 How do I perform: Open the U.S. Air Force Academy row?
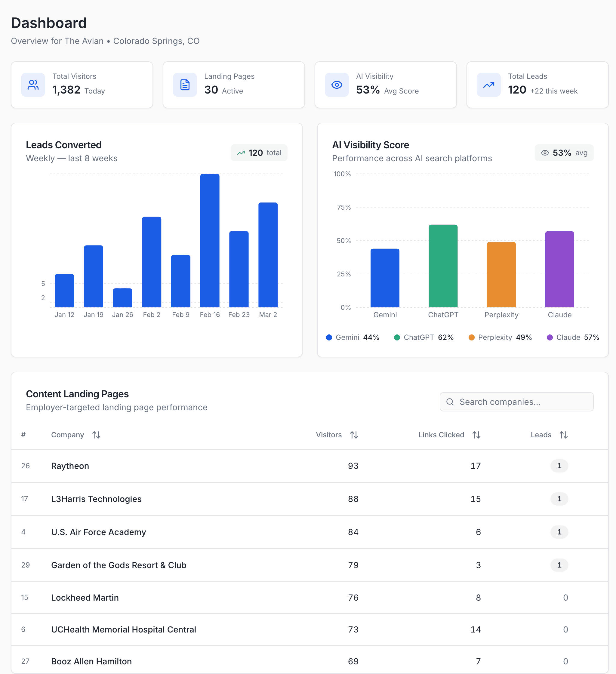310,532
